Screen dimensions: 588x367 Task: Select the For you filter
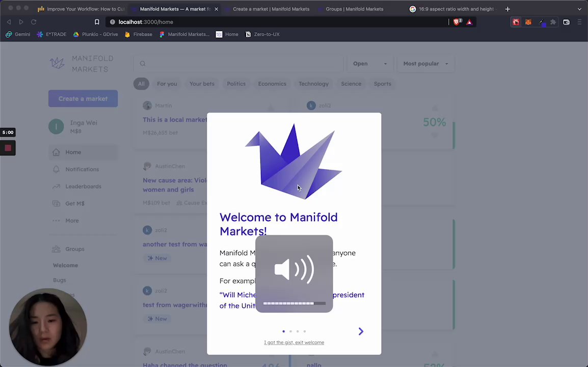[167, 84]
